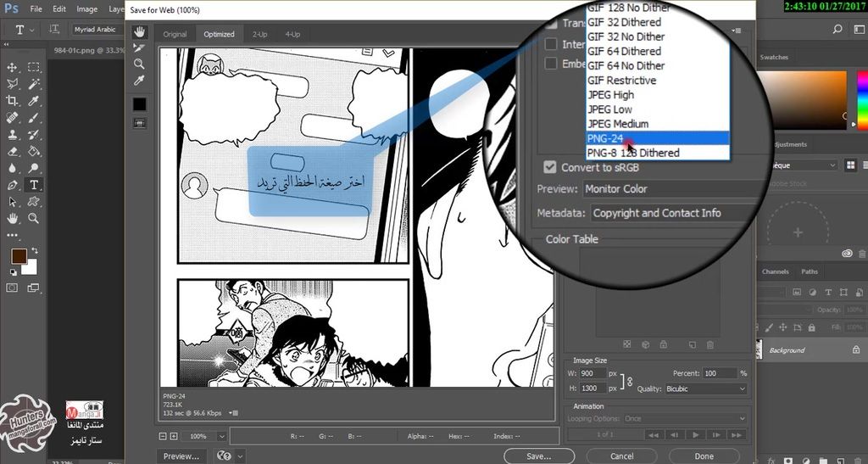Select the Crop tool
This screenshot has width=868, height=464.
pyautogui.click(x=12, y=101)
